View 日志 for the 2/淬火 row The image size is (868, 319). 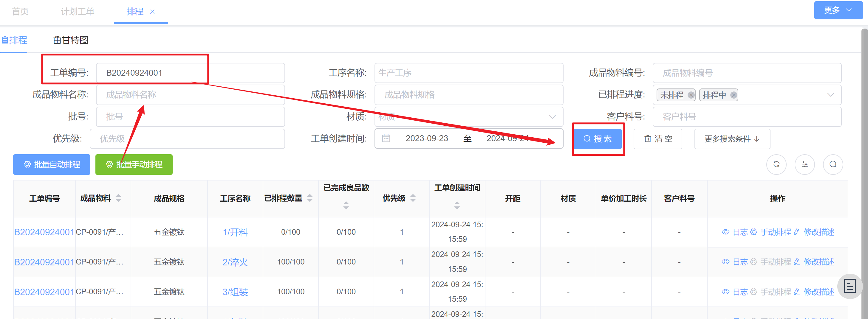pos(735,262)
